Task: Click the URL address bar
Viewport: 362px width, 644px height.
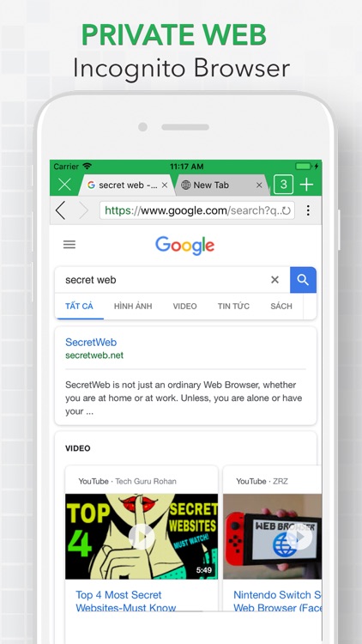Action: point(197,210)
